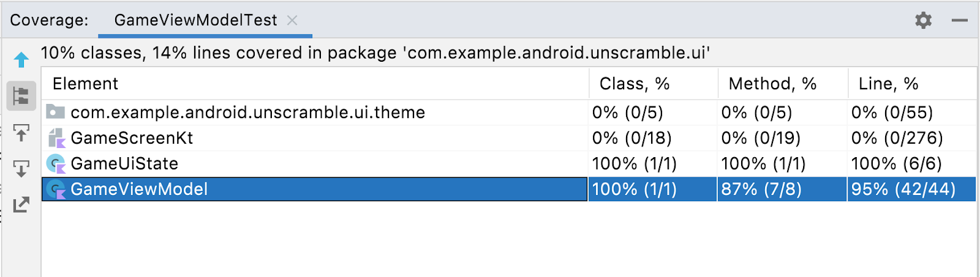The width and height of the screenshot is (980, 277).
Task: Sort by the Method, % column
Action: (x=772, y=84)
